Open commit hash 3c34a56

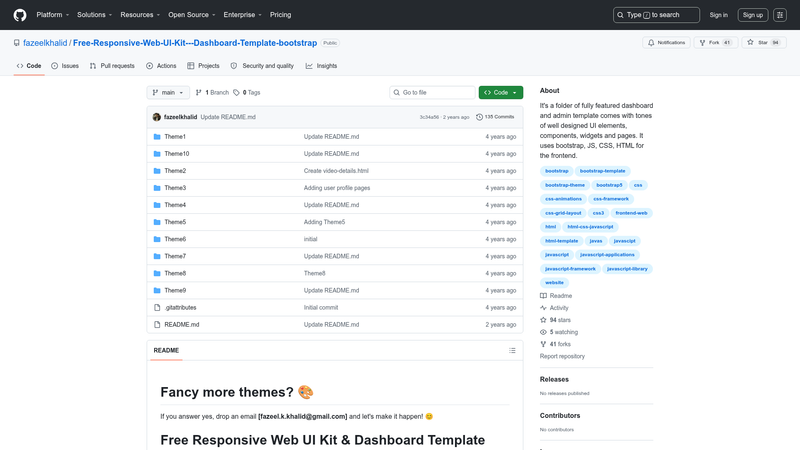[x=429, y=117]
